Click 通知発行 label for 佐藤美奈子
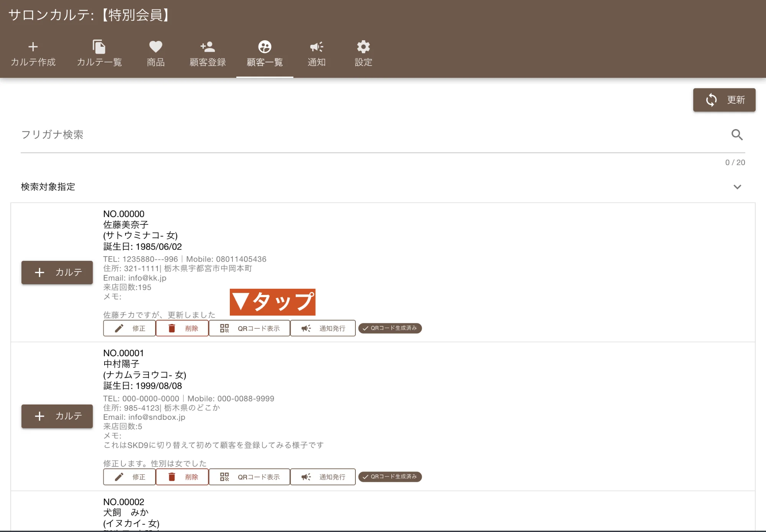 pos(332,328)
